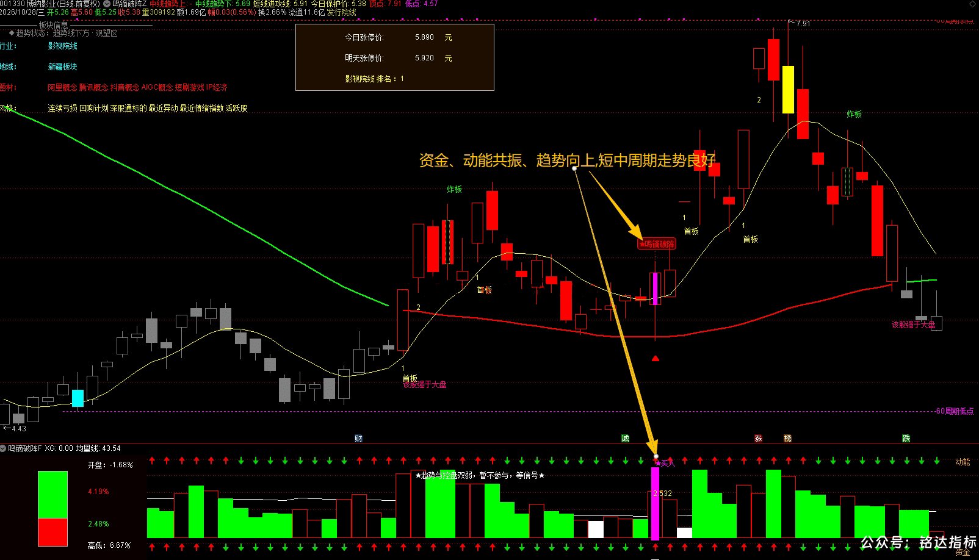Click the red ★鸣镝破阵 signal badge
Viewport: 979px width, 560px height.
[x=657, y=244]
